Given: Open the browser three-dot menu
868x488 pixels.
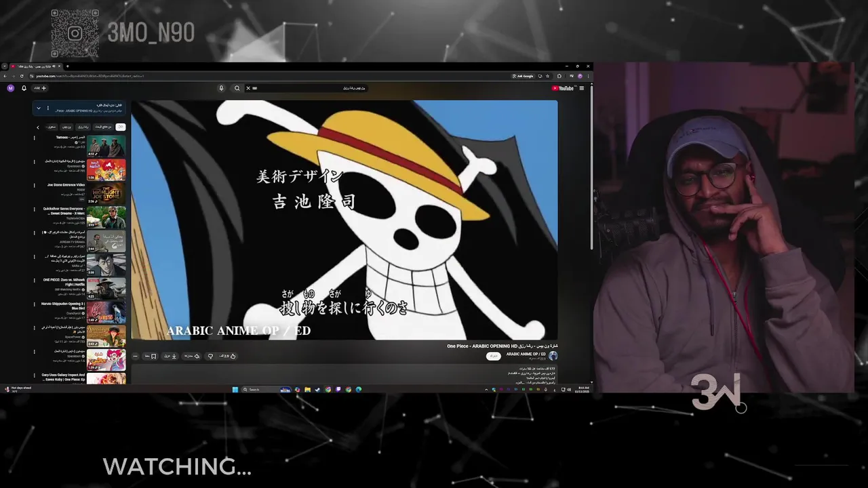Looking at the screenshot, I should point(588,76).
